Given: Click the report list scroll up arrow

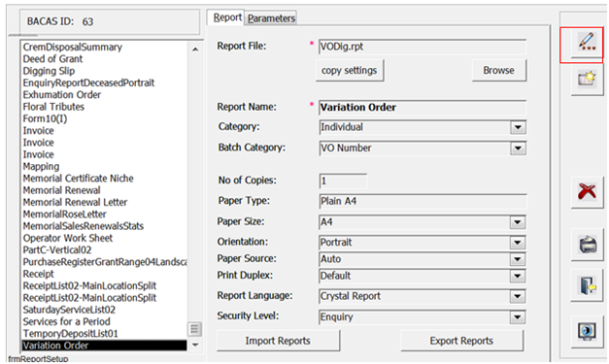Looking at the screenshot, I should point(195,50).
